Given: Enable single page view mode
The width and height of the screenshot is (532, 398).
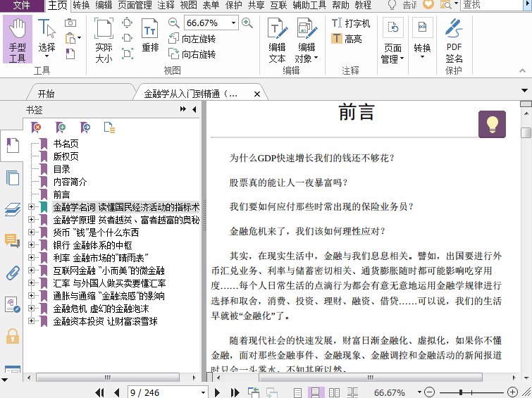Looking at the screenshot, I should point(297,392).
